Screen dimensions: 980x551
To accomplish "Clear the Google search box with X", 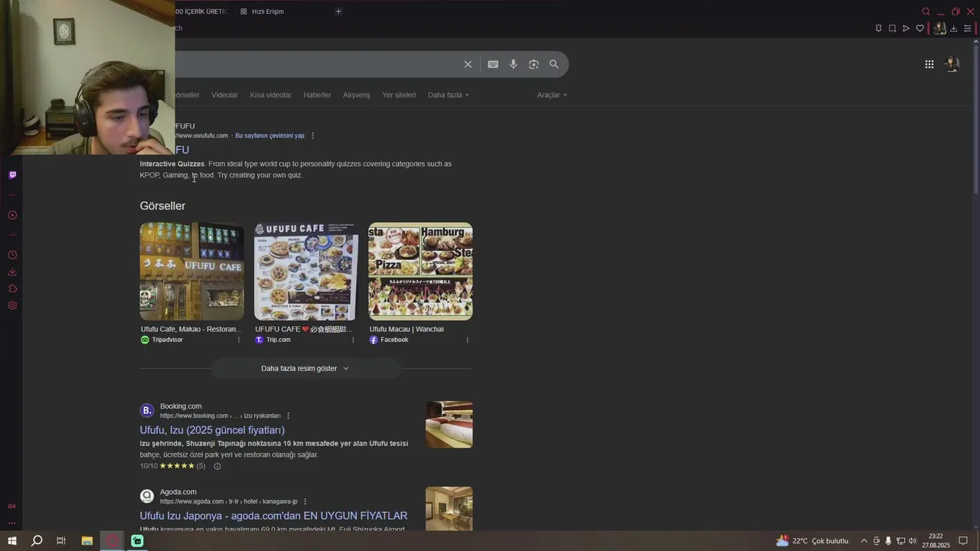I will point(468,64).
